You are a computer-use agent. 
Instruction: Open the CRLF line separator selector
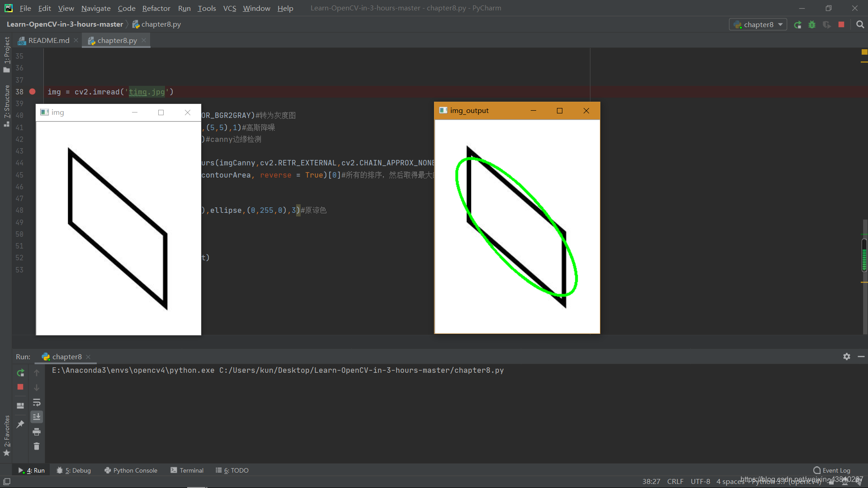pyautogui.click(x=675, y=482)
